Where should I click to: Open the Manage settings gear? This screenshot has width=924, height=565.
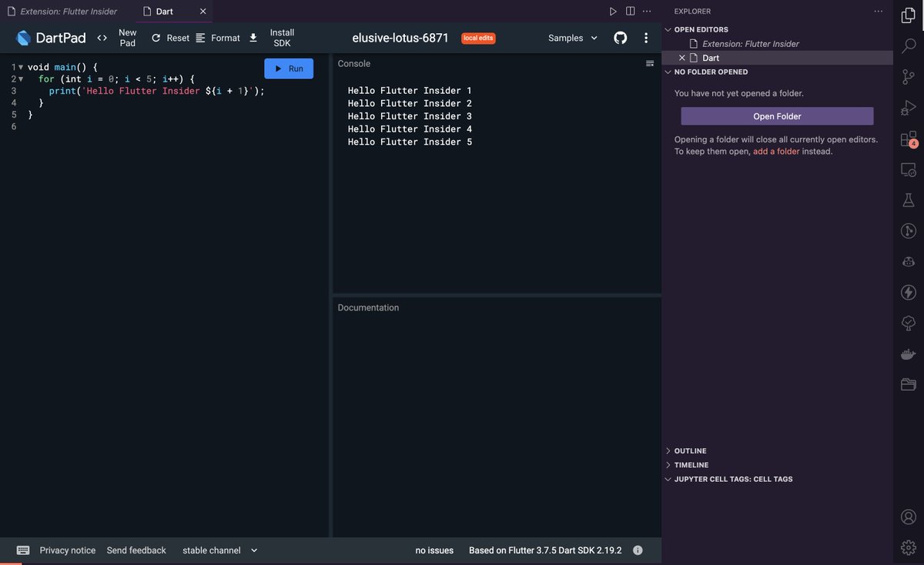point(909,547)
